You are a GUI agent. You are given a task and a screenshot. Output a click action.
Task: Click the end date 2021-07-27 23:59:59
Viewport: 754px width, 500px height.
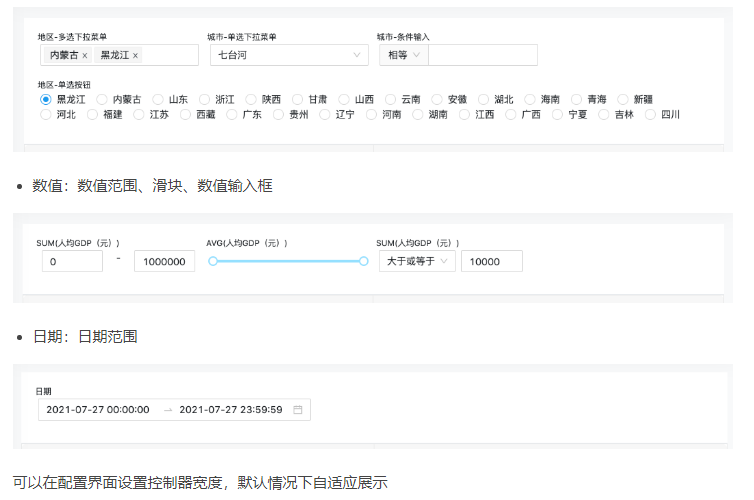(230, 410)
